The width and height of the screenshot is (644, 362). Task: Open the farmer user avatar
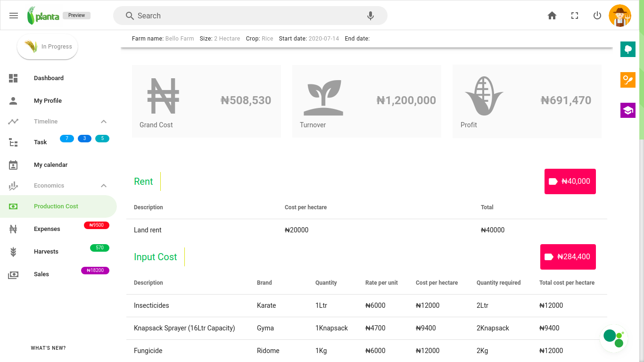coord(620,16)
